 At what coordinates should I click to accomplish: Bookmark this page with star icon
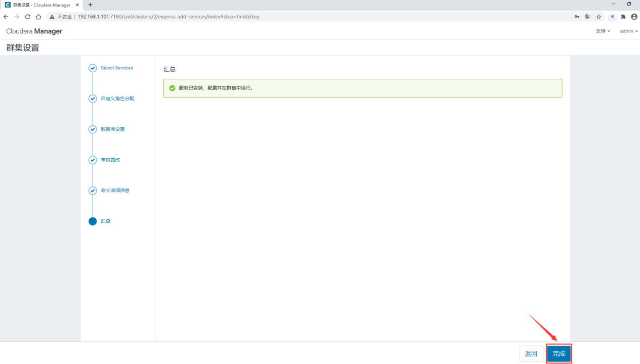click(x=599, y=17)
